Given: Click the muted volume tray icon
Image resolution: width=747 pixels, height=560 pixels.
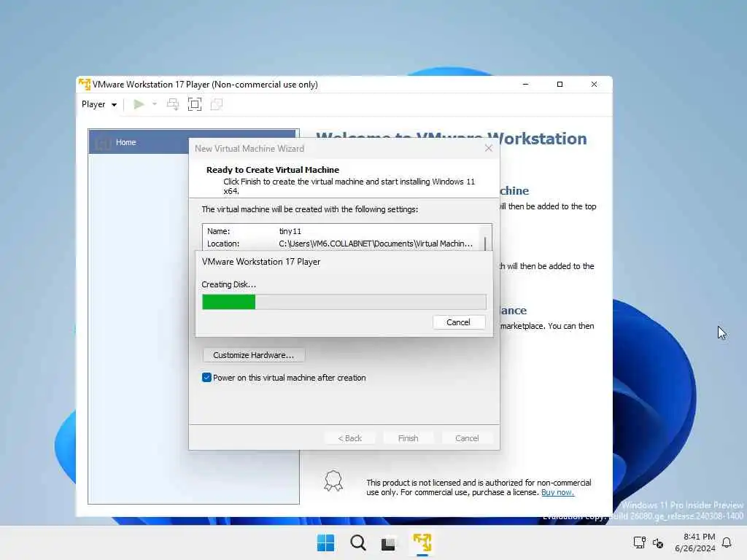Looking at the screenshot, I should coord(658,542).
